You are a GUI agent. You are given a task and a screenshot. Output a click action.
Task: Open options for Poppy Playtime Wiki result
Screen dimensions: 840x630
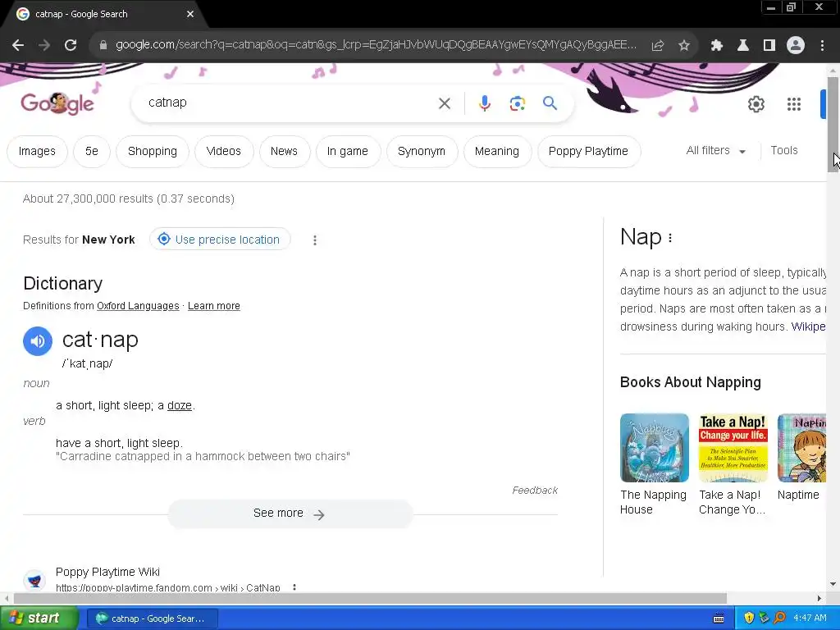[x=294, y=587]
